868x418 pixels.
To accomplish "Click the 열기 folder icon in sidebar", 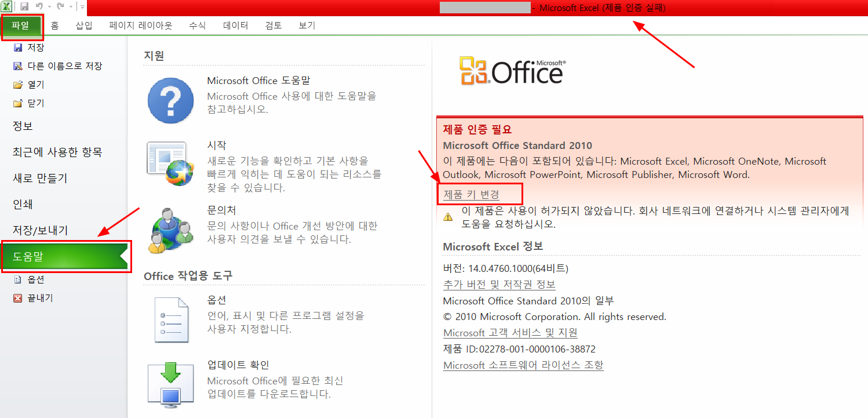I will tap(17, 85).
